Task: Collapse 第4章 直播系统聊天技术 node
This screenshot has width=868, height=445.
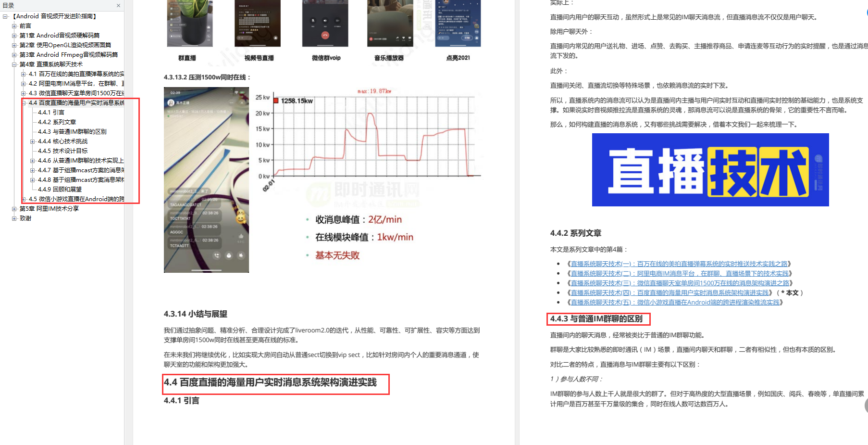Action: point(14,64)
